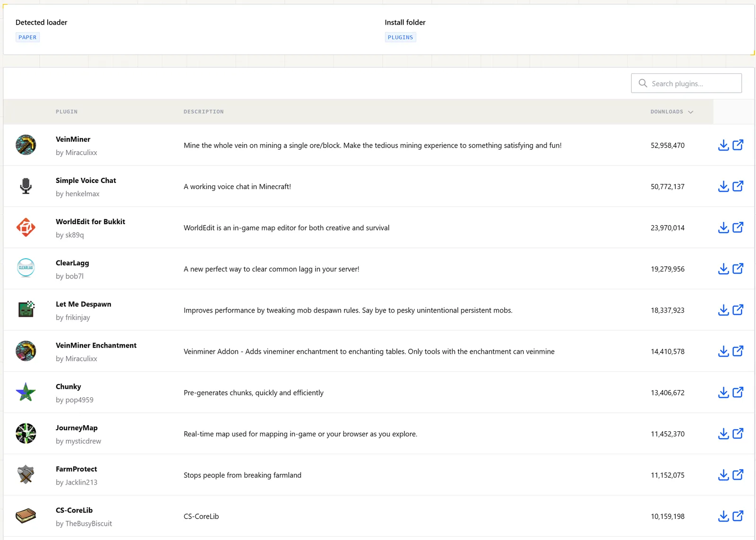Select the CS-CoreLib plugin name
The height and width of the screenshot is (540, 756).
74,510
